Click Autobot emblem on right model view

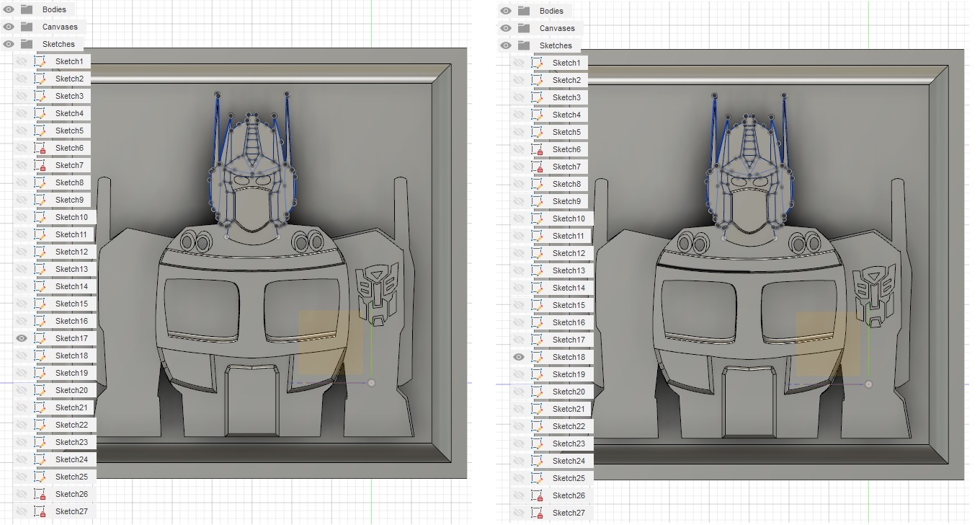pyautogui.click(x=874, y=296)
